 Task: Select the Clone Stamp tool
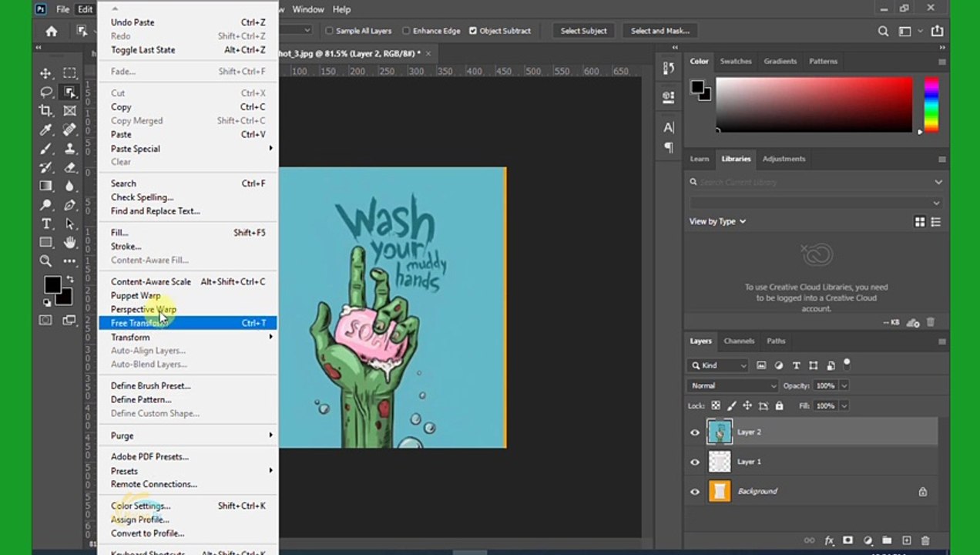(x=69, y=149)
